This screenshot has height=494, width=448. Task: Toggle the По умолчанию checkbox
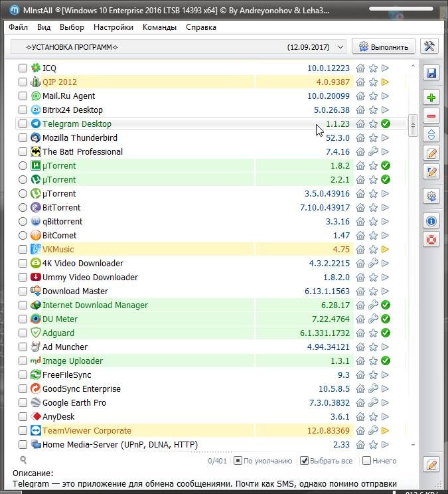tap(238, 461)
